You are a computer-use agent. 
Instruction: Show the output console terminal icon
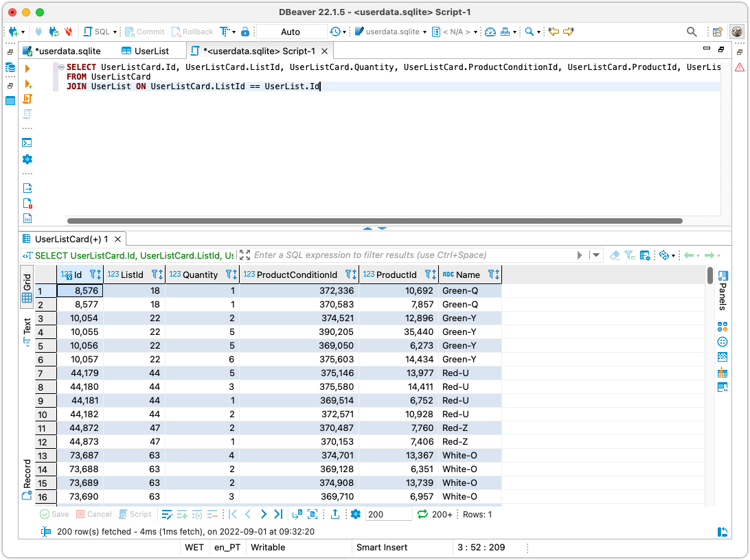[27, 143]
